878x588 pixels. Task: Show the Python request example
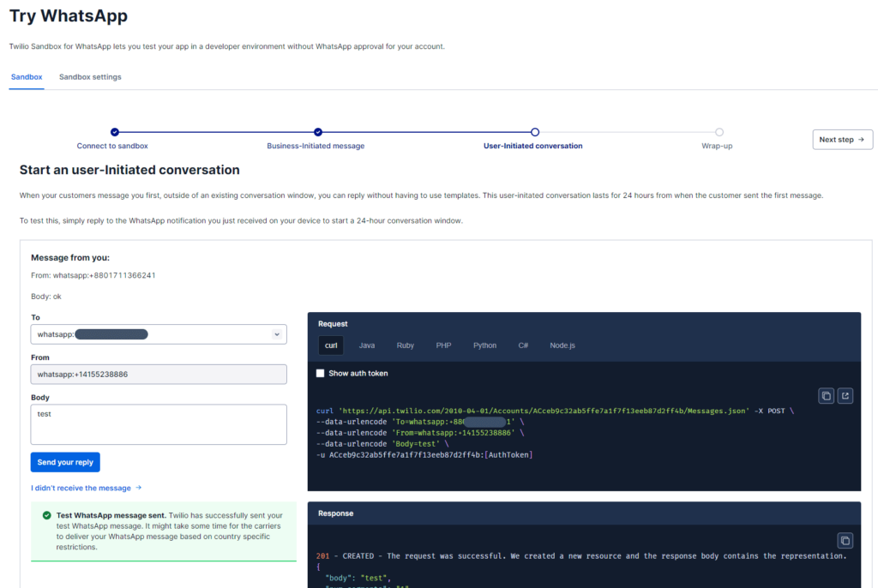pos(484,345)
